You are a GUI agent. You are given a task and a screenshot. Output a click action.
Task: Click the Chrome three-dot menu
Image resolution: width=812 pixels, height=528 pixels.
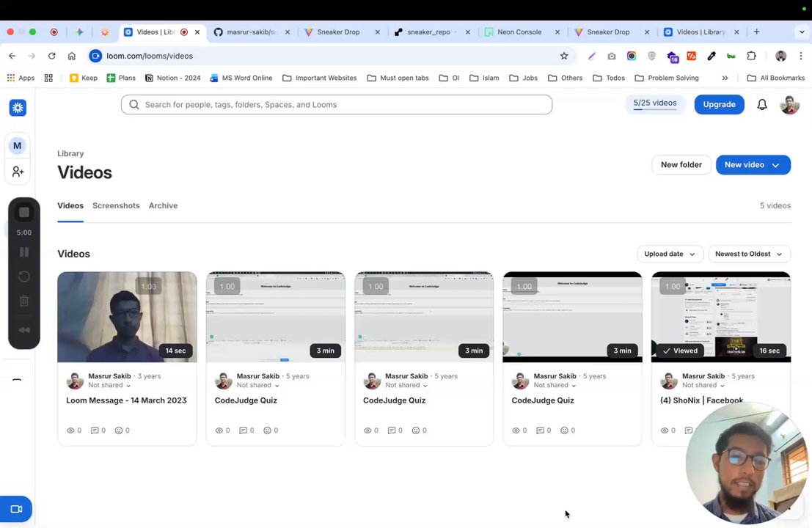(800, 56)
